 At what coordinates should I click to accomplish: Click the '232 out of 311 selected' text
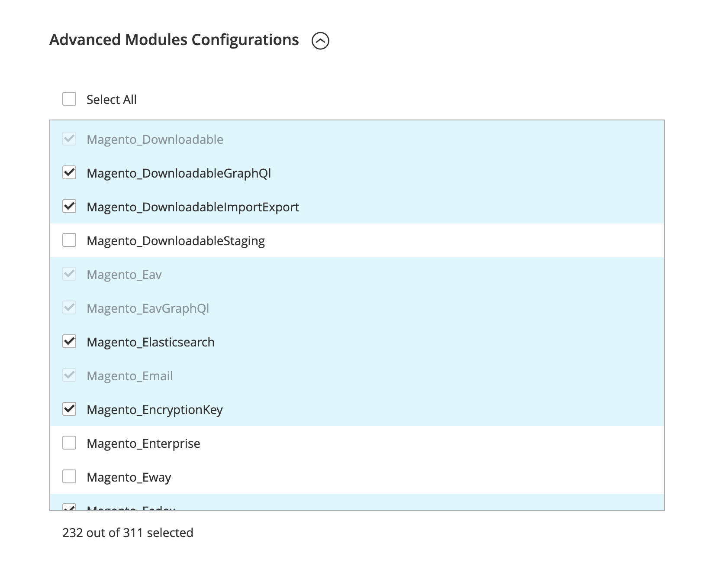click(x=128, y=533)
